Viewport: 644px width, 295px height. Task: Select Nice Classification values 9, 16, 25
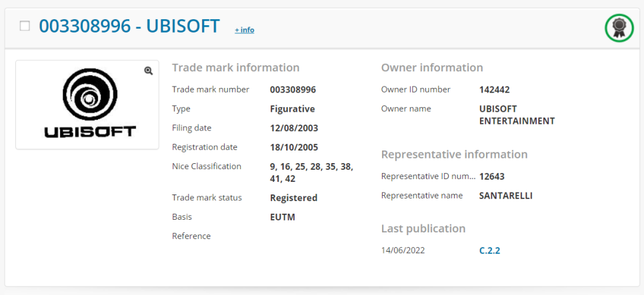[312, 172]
